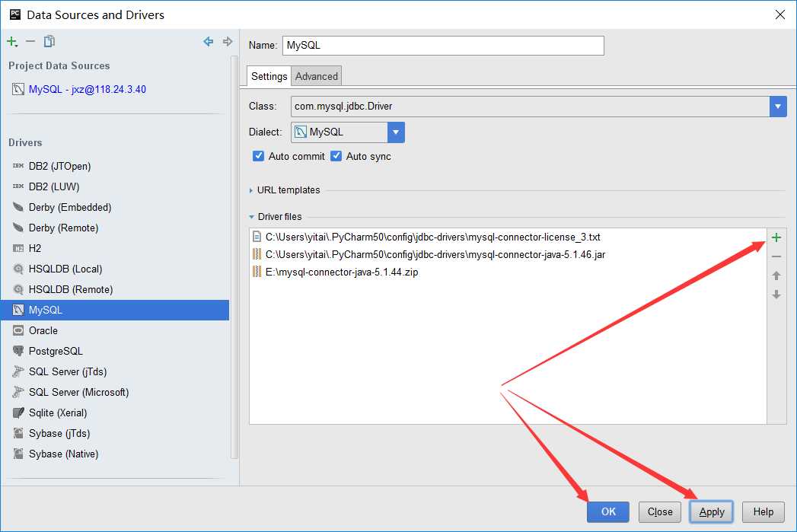Click the H2 driver icon
797x532 pixels.
(x=18, y=248)
